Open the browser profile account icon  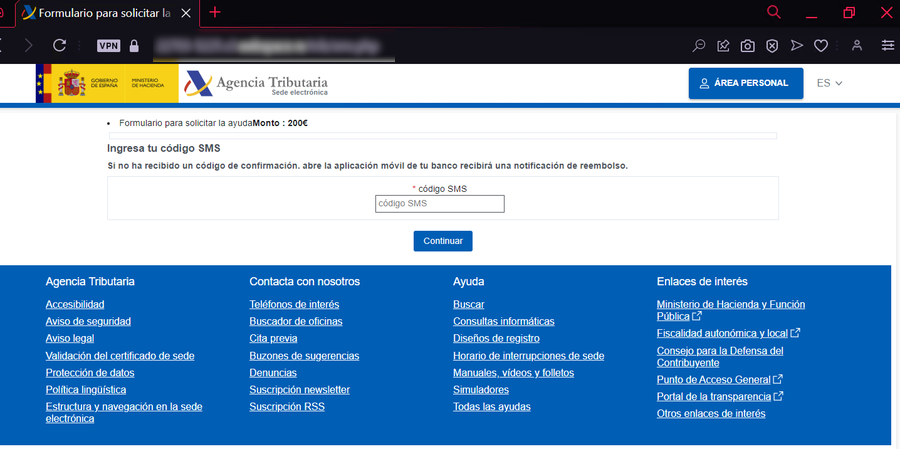point(857,45)
